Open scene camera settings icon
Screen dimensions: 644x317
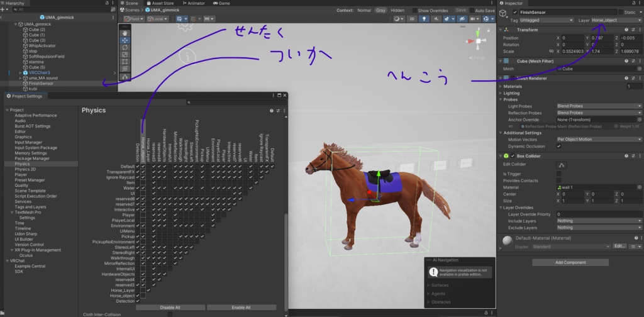[x=475, y=19]
